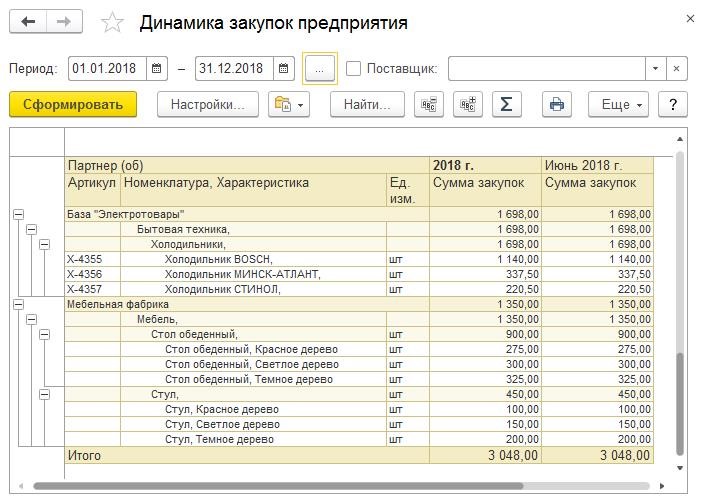This screenshot has height=504, width=703.
Task: Click the scroll up arrow
Action: [x=680, y=139]
